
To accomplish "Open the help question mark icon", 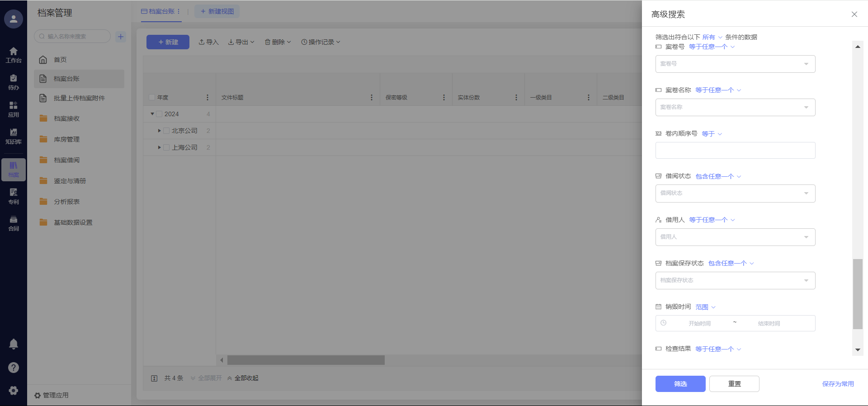I will pos(14,368).
